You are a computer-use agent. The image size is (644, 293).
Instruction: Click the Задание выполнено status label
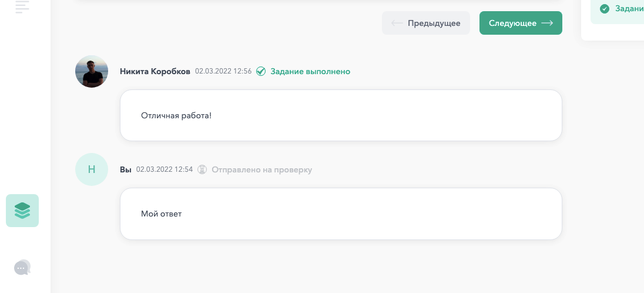[x=310, y=72]
